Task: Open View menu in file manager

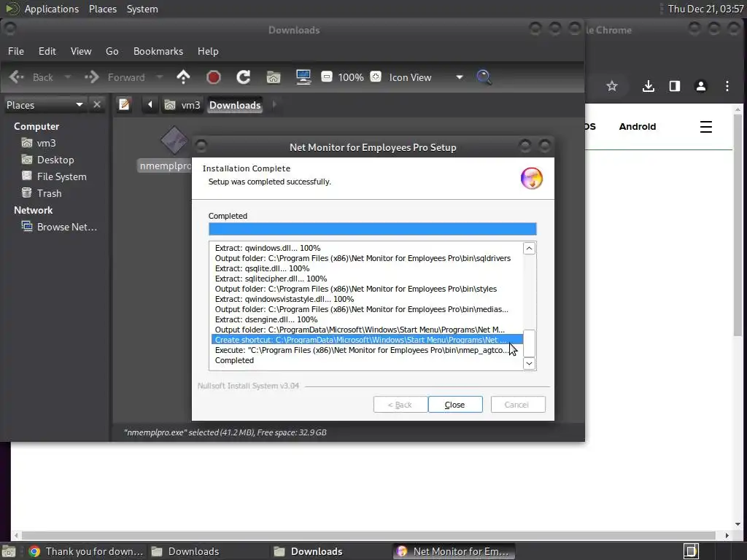Action: click(80, 51)
